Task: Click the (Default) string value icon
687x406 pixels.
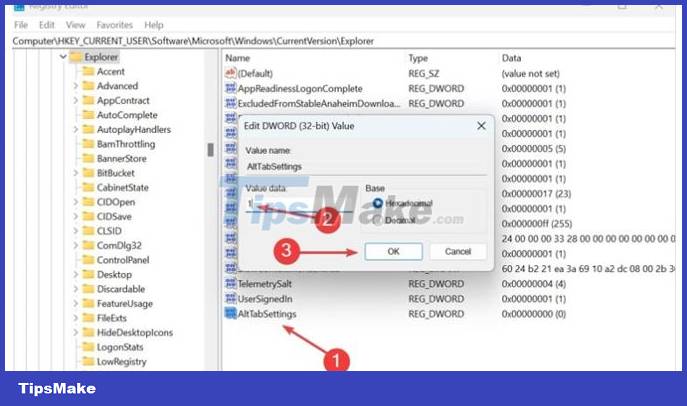Action: pos(230,73)
